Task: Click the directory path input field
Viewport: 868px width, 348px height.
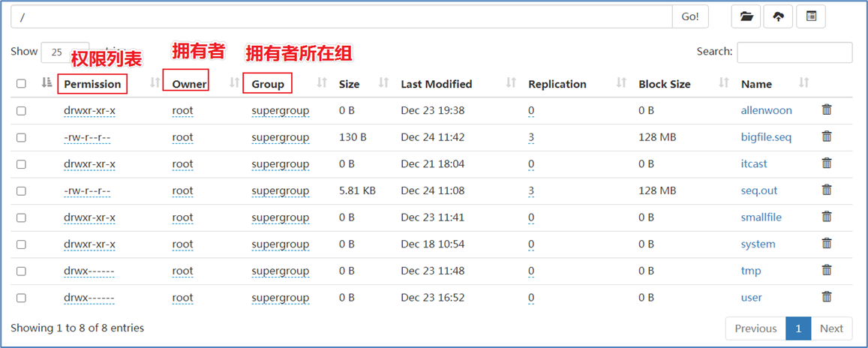Action: pyautogui.click(x=341, y=16)
